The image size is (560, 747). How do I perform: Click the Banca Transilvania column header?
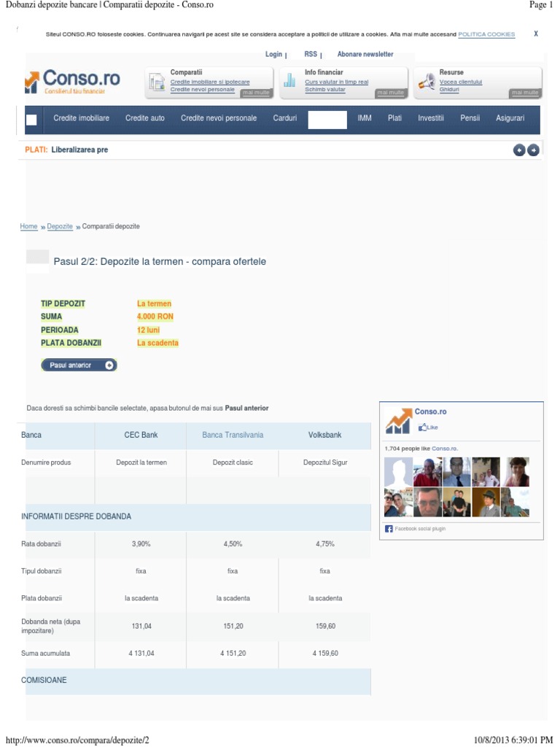[x=233, y=435]
